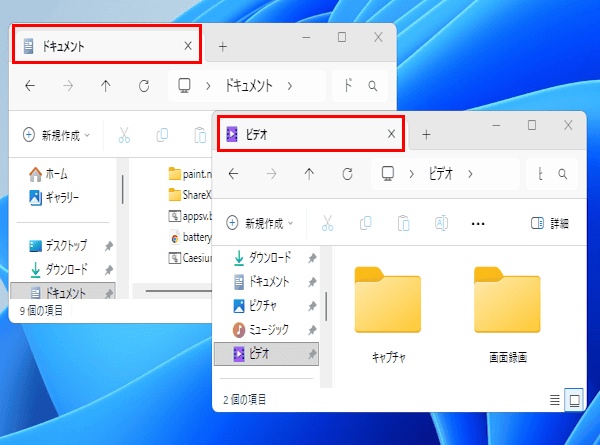The image size is (600, 445).
Task: Click ドキュメント in the back window's address bar
Action: coord(248,85)
